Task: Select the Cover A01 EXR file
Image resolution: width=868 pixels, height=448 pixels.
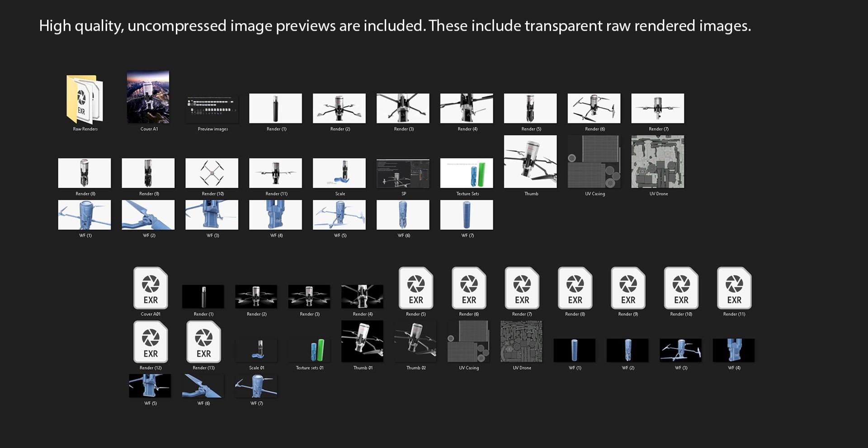Action: click(x=151, y=288)
